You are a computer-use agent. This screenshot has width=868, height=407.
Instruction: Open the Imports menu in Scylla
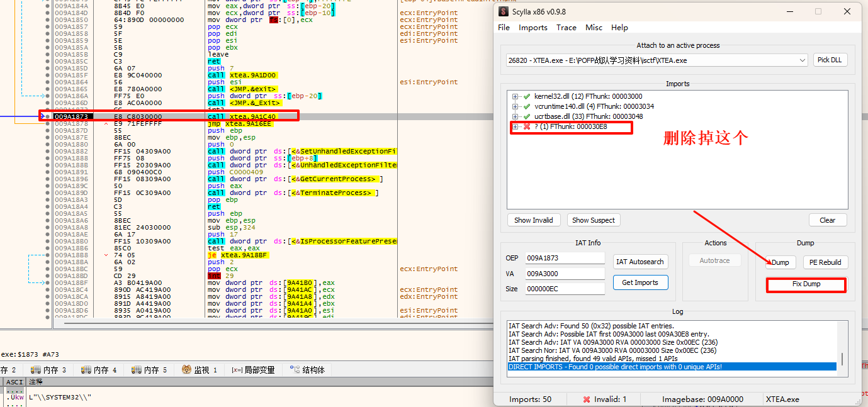click(533, 28)
